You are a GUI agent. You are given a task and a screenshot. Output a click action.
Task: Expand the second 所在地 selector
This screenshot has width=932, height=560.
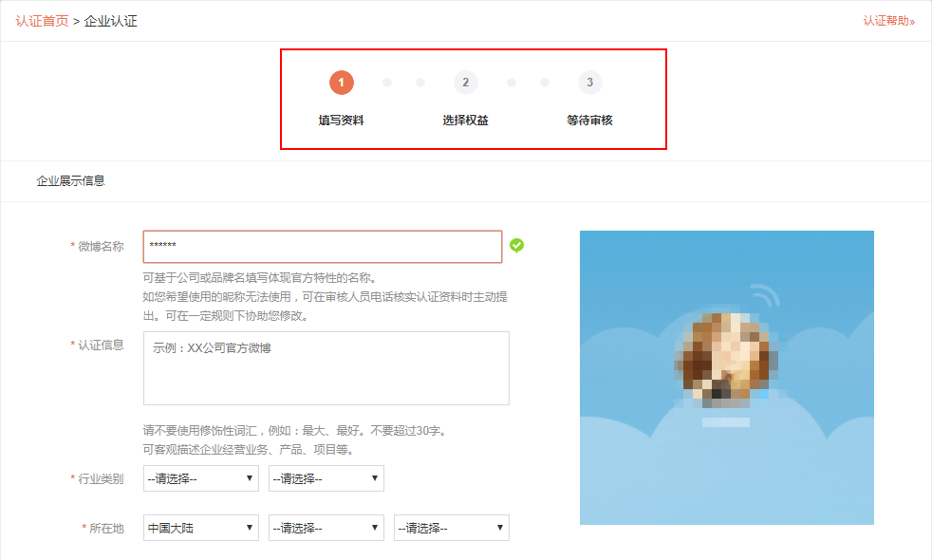click(326, 527)
